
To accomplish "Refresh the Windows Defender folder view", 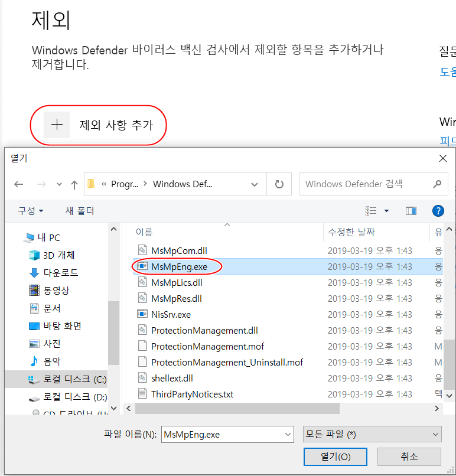I will point(279,184).
